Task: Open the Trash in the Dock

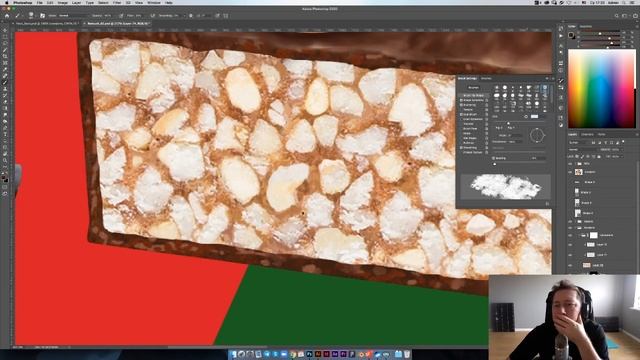Action: point(407,354)
